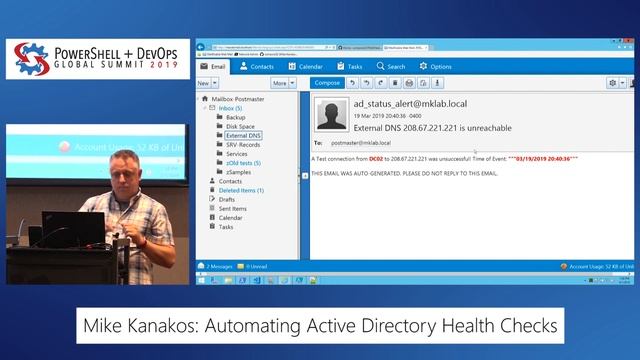The height and width of the screenshot is (360, 640).
Task: Open Contacts in the folder tree
Action: pos(230,181)
